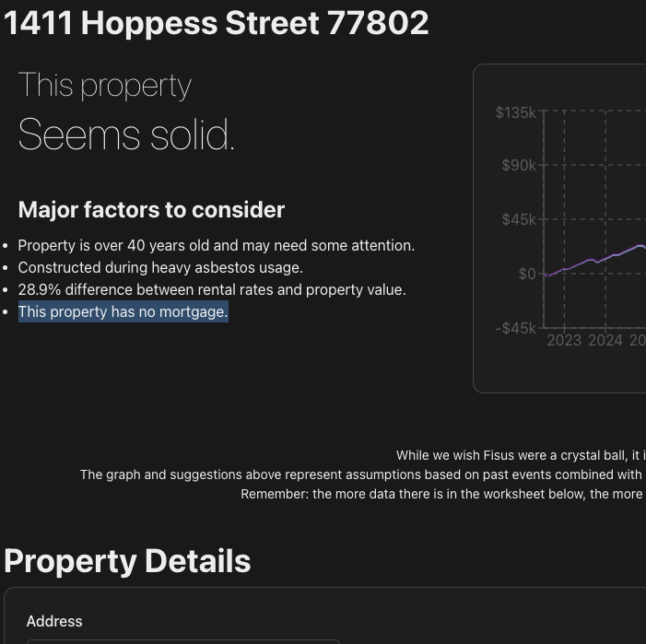Image resolution: width=646 pixels, height=644 pixels.
Task: Click the Fisus crystal ball disclaimer text
Action: pyautogui.click(x=521, y=455)
